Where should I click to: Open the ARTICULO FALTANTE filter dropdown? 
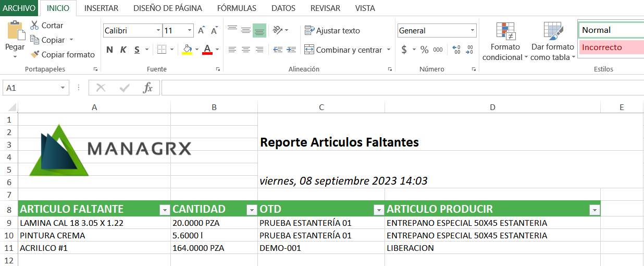[165, 210]
